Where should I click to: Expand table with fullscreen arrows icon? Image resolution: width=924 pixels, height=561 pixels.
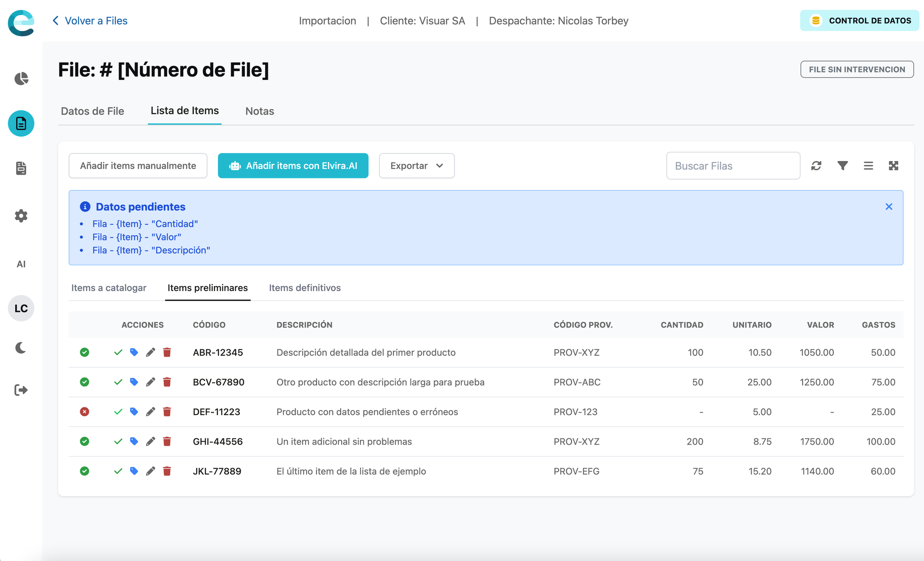893,165
